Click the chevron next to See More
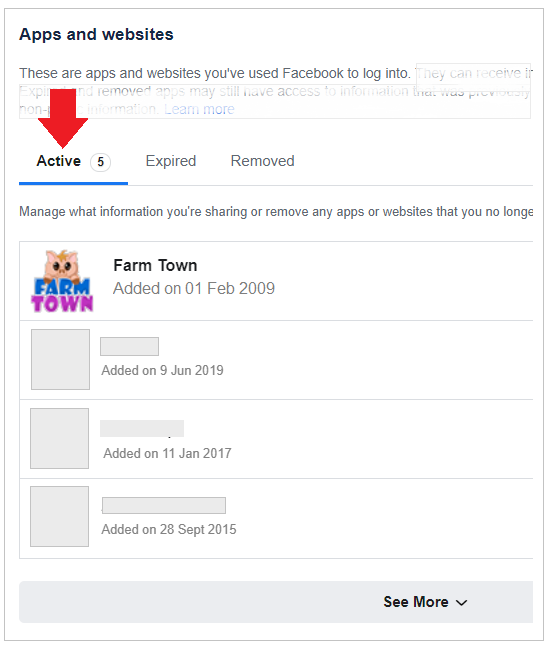 462,603
